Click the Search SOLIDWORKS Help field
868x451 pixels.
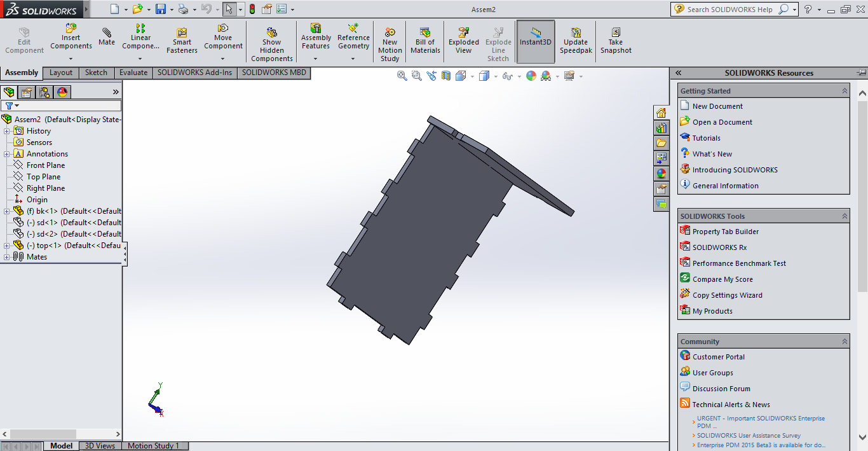tap(731, 10)
